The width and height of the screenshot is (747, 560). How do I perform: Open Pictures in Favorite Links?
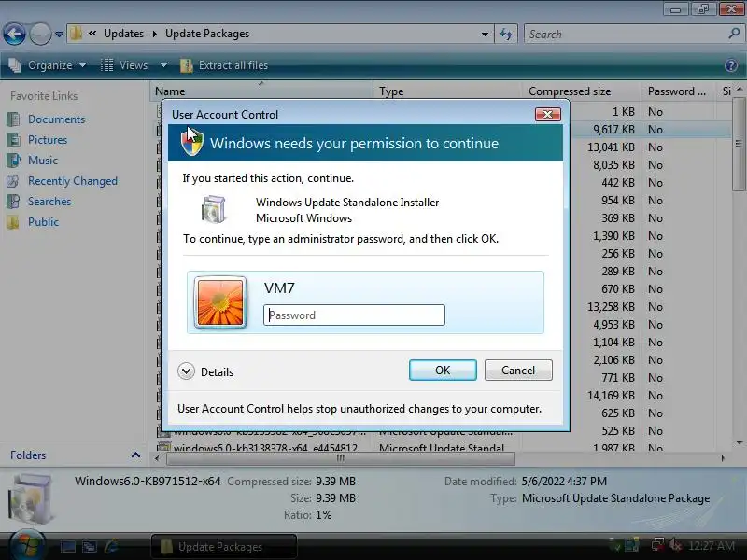tap(48, 139)
